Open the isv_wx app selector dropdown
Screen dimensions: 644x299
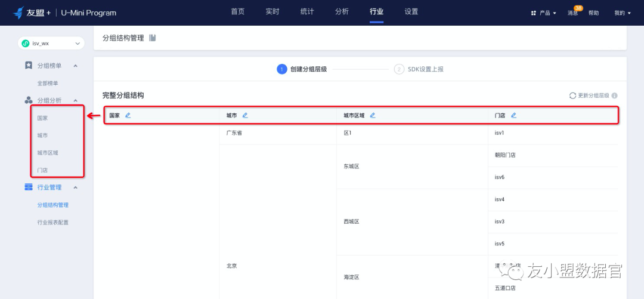(x=51, y=43)
